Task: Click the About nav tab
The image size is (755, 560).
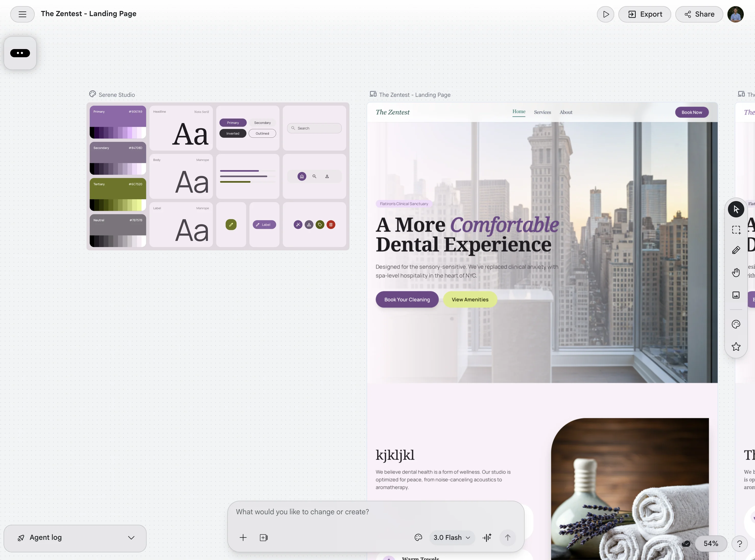Action: click(565, 112)
